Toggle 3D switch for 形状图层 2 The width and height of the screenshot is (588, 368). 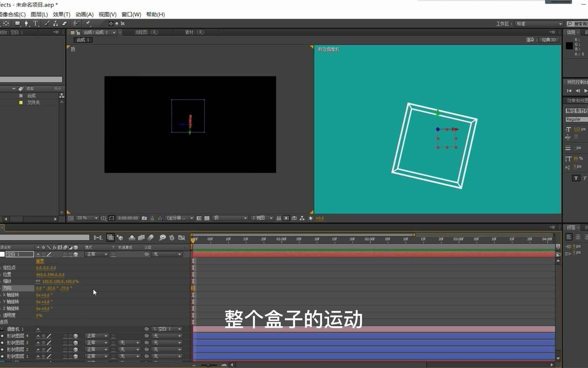tap(76, 350)
